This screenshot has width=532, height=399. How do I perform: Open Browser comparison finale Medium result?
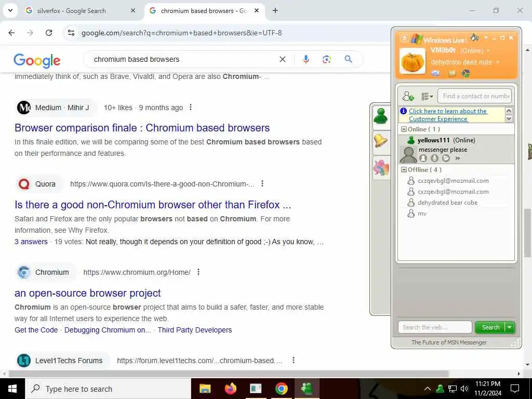pyautogui.click(x=142, y=128)
